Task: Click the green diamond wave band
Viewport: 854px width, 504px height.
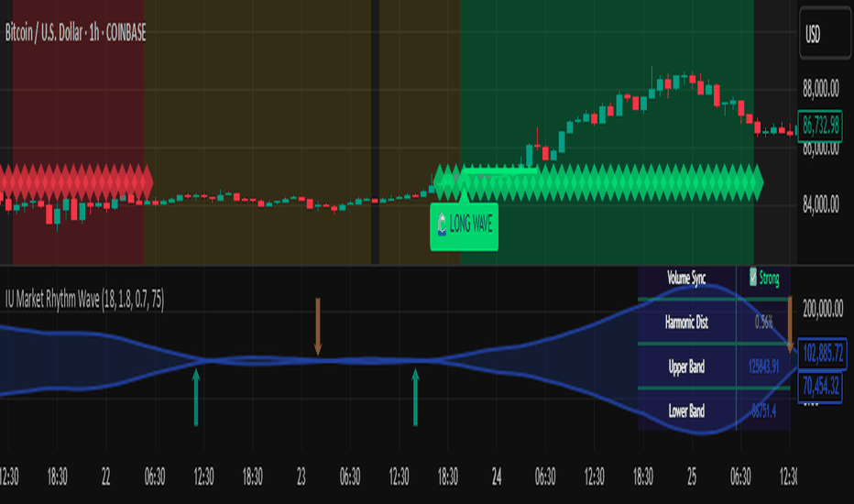Action: click(x=598, y=182)
